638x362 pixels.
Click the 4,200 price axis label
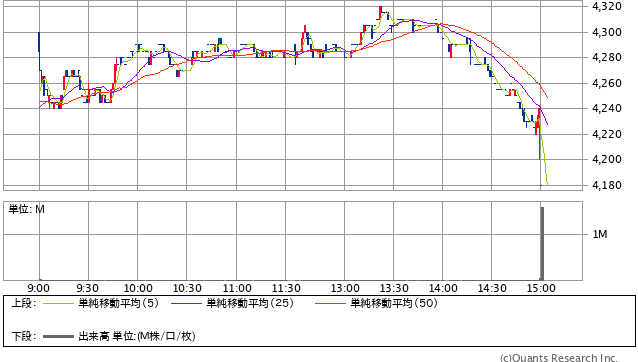pyautogui.click(x=607, y=159)
